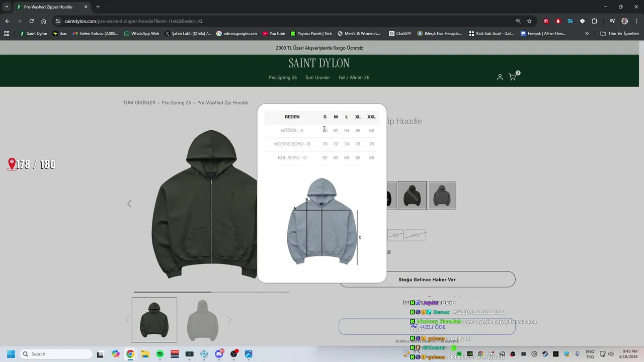Open the Gelen Kutusu Gmail bookmark

[x=96, y=34]
